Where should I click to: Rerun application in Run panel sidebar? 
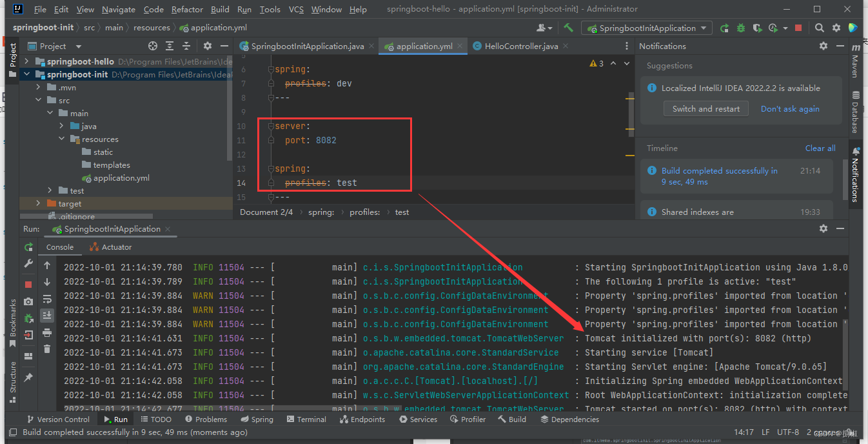coord(28,247)
